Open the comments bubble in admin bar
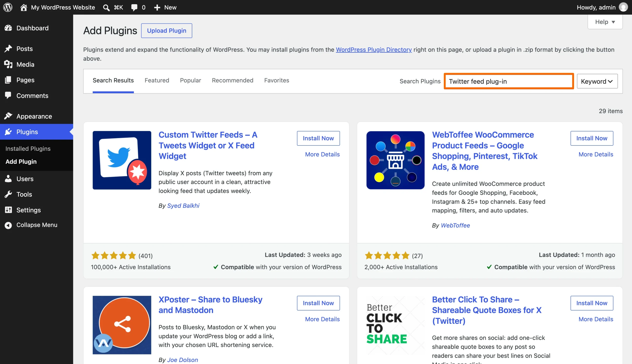Viewport: 632px width, 364px height. (x=134, y=7)
